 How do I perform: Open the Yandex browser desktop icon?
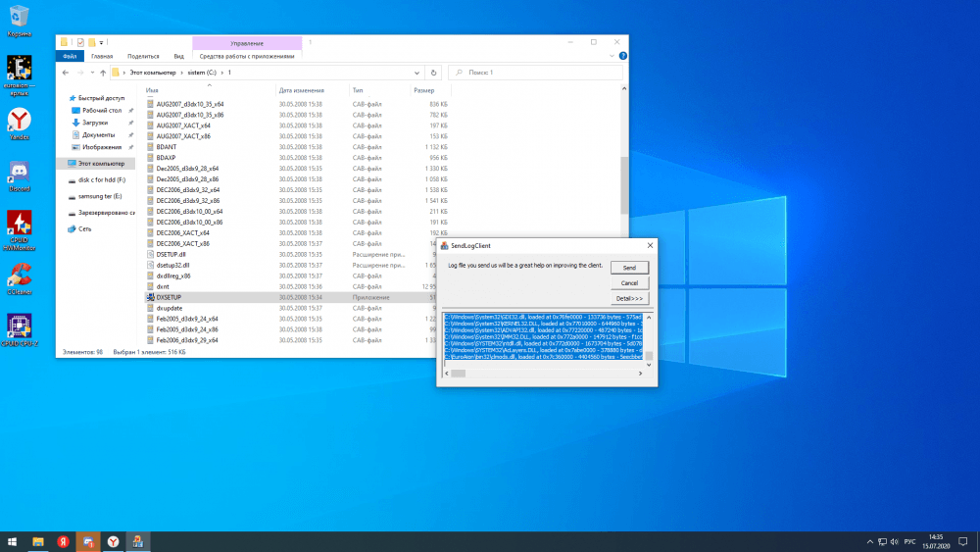point(19,121)
